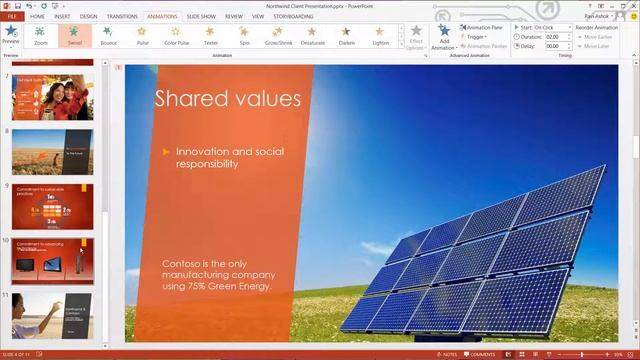This screenshot has height=360, width=640.
Task: Click the Delay value field
Action: (x=555, y=46)
